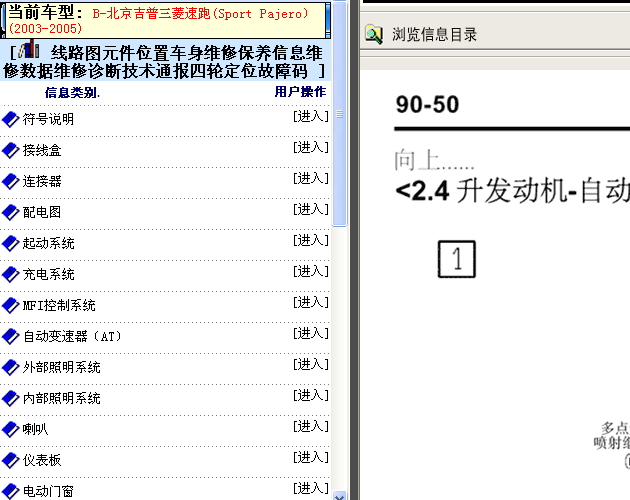Screen dimensions: 630x500
Task: Select the 仪表板 category text
Action: coord(42,460)
